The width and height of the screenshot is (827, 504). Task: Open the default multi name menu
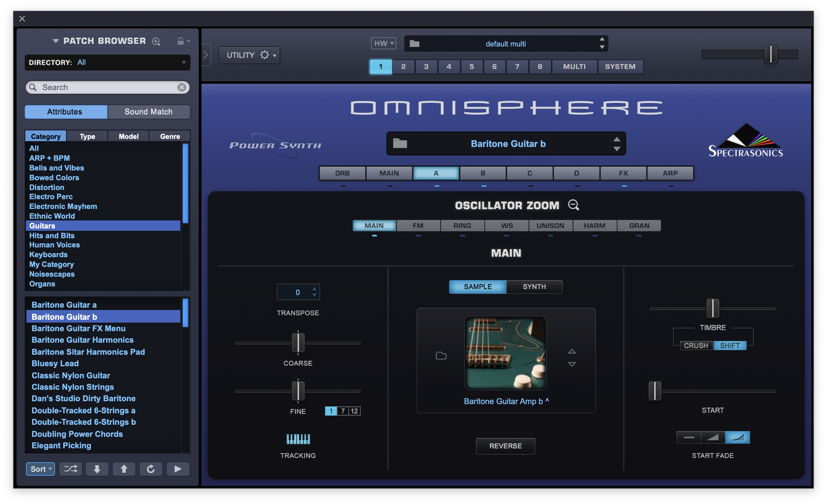(505, 44)
